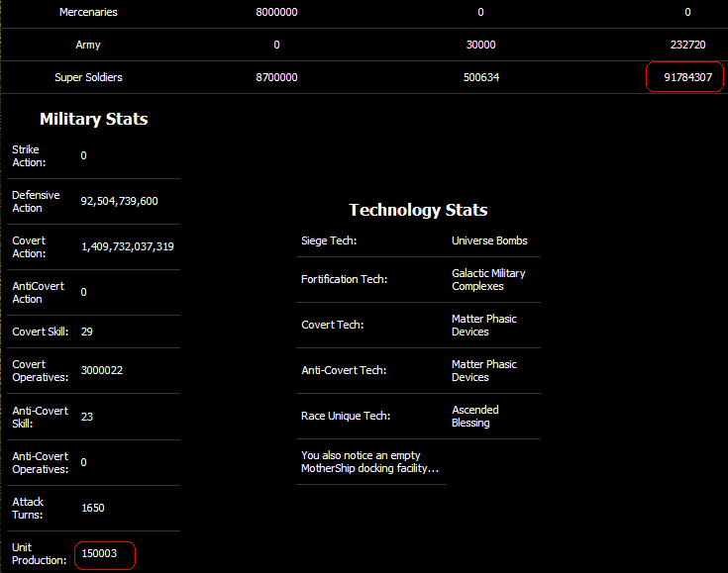Viewport: 728px width, 573px height.
Task: Click the Mercenaries value 8000000
Action: pyautogui.click(x=276, y=12)
